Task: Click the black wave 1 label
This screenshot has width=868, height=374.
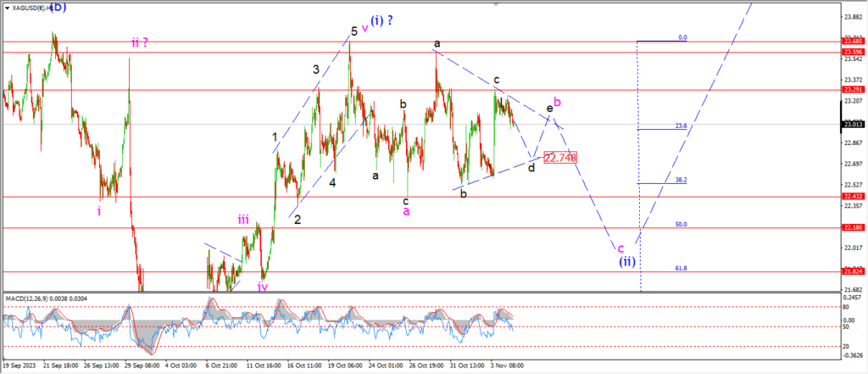Action: coord(275,137)
